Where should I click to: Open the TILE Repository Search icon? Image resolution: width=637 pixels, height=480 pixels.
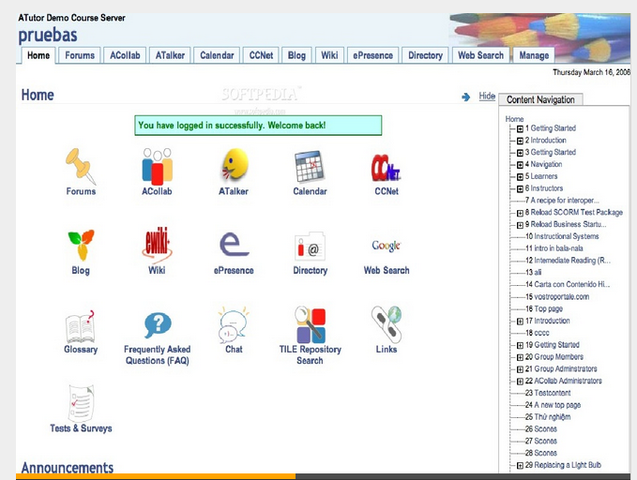[310, 325]
